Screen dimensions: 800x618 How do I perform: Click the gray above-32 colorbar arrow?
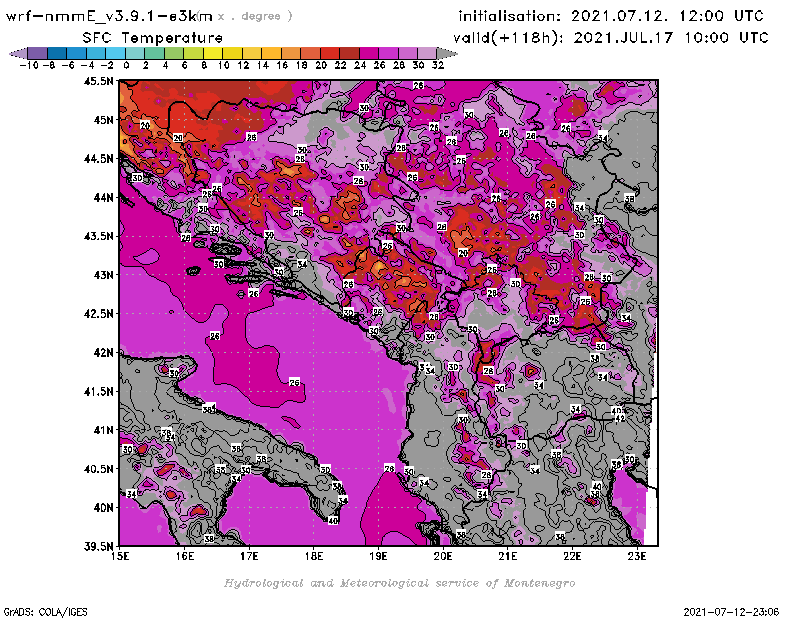point(447,53)
